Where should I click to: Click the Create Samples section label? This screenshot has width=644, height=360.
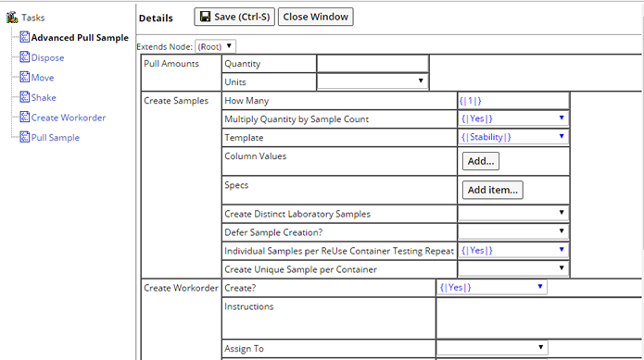(176, 101)
